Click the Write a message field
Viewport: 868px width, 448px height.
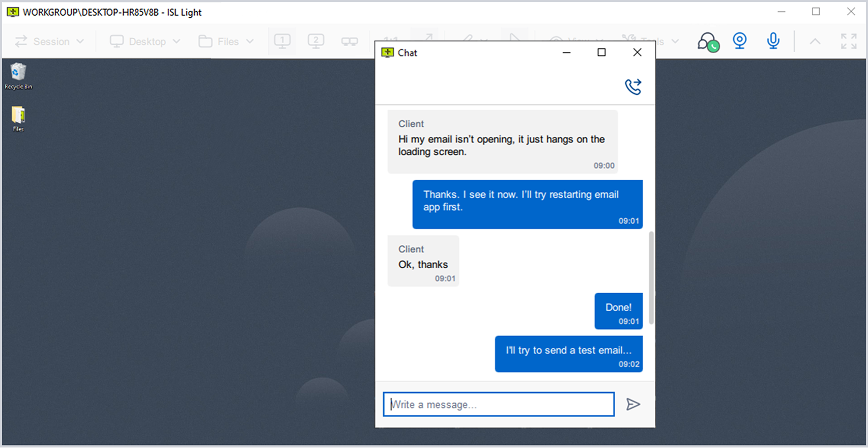[498, 404]
